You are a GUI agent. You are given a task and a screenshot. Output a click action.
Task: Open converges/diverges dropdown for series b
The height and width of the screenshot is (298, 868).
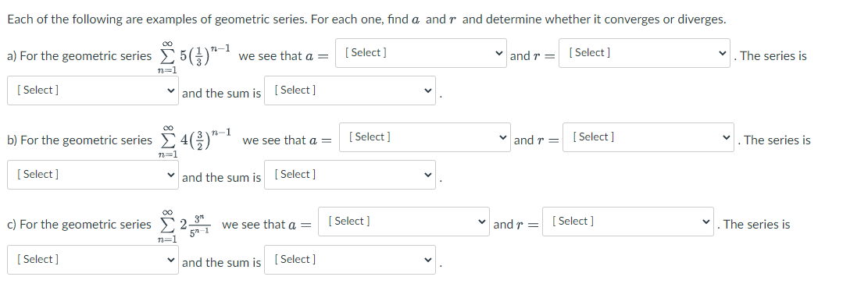coord(93,175)
